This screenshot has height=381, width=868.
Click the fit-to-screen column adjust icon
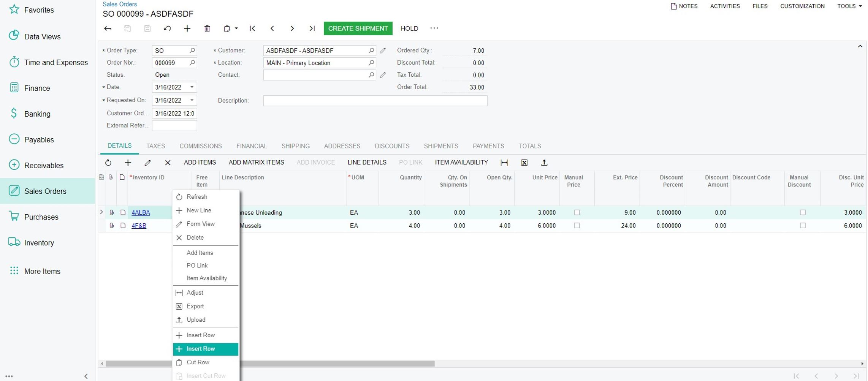click(504, 163)
